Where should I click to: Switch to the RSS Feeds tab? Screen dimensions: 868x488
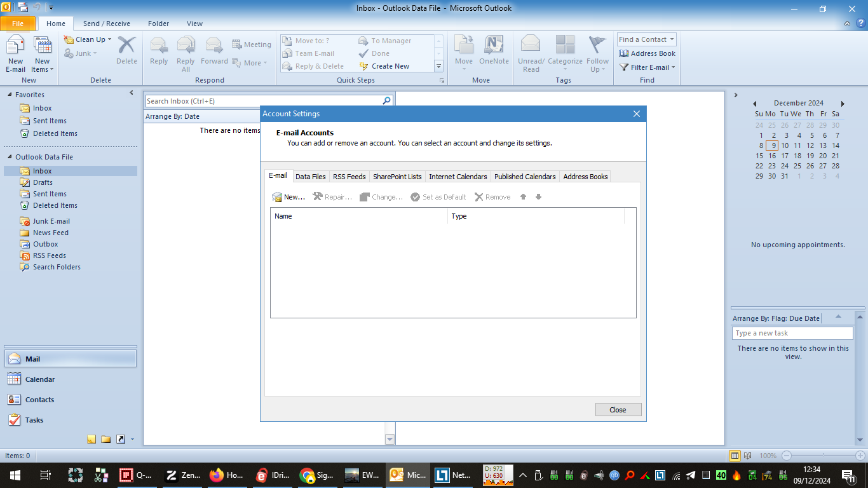click(x=349, y=177)
